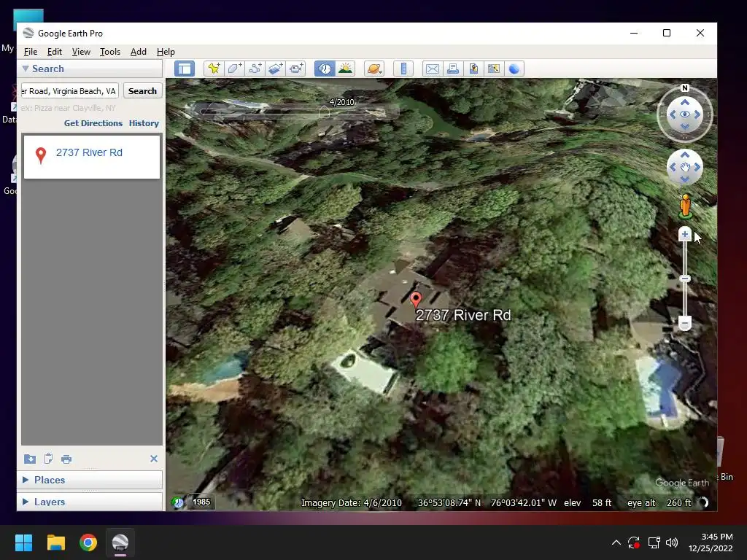Click the Email envelope icon
747x560 pixels.
coord(433,69)
